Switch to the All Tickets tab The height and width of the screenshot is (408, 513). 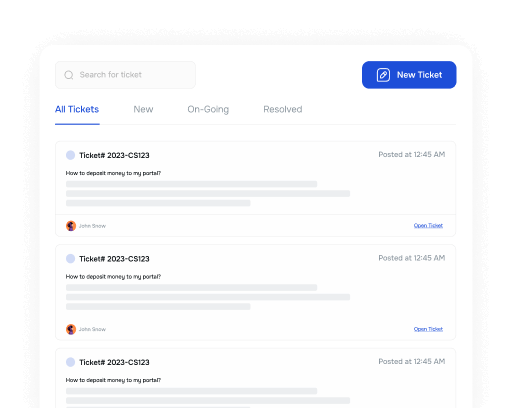point(77,109)
